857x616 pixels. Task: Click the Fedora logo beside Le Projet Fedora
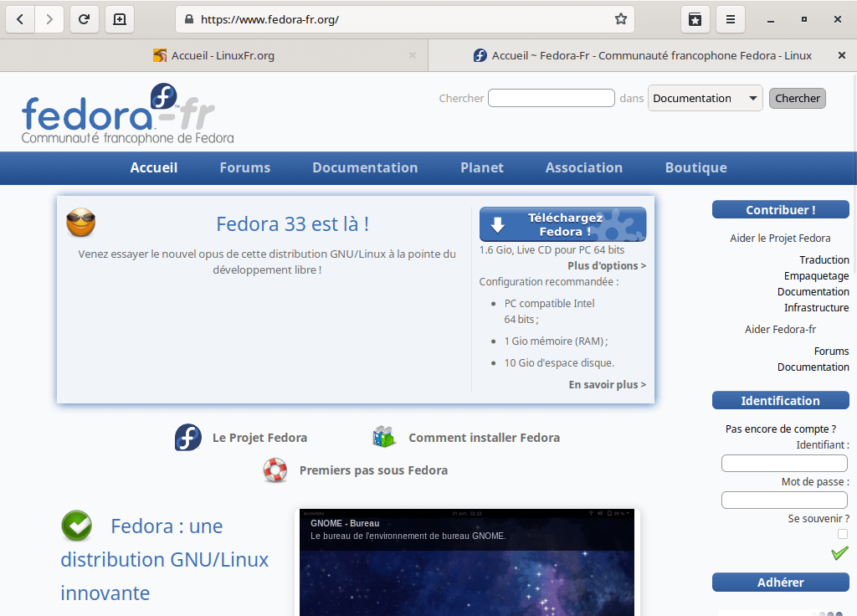pos(188,437)
